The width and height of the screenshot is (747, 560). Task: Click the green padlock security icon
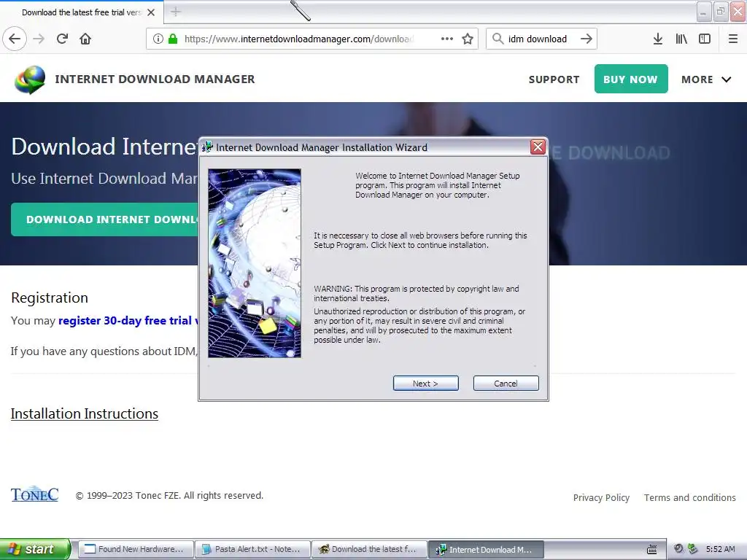click(x=173, y=39)
